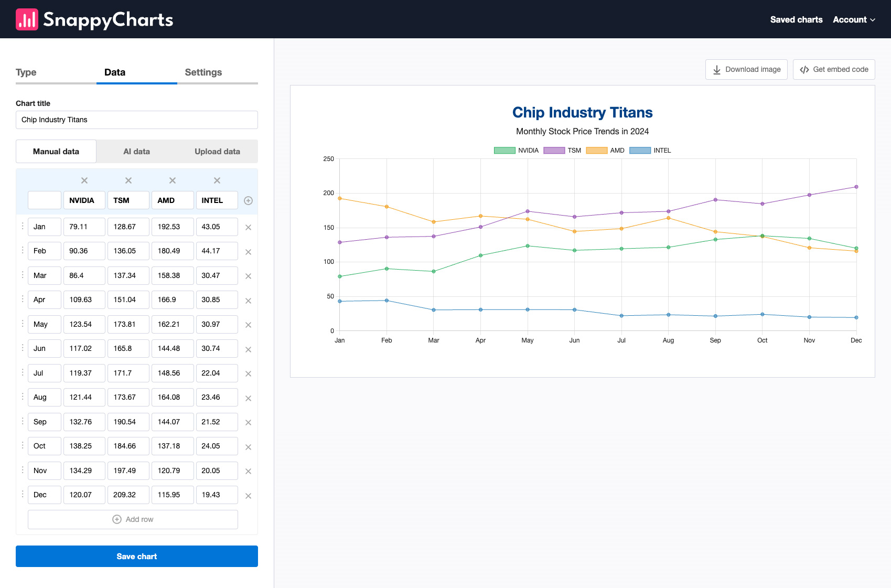Delete the Mar row
Viewport: 891px width, 588px height.
point(249,276)
